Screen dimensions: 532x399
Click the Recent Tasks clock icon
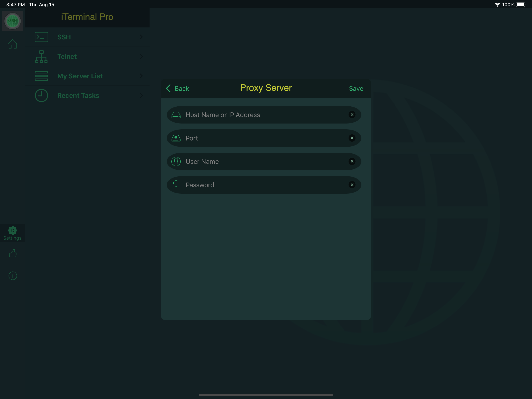41,95
